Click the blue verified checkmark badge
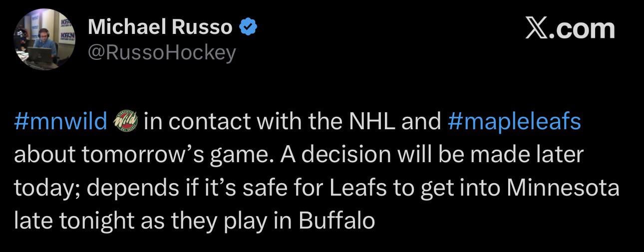Viewport: 644px width, 252px height. [249, 27]
